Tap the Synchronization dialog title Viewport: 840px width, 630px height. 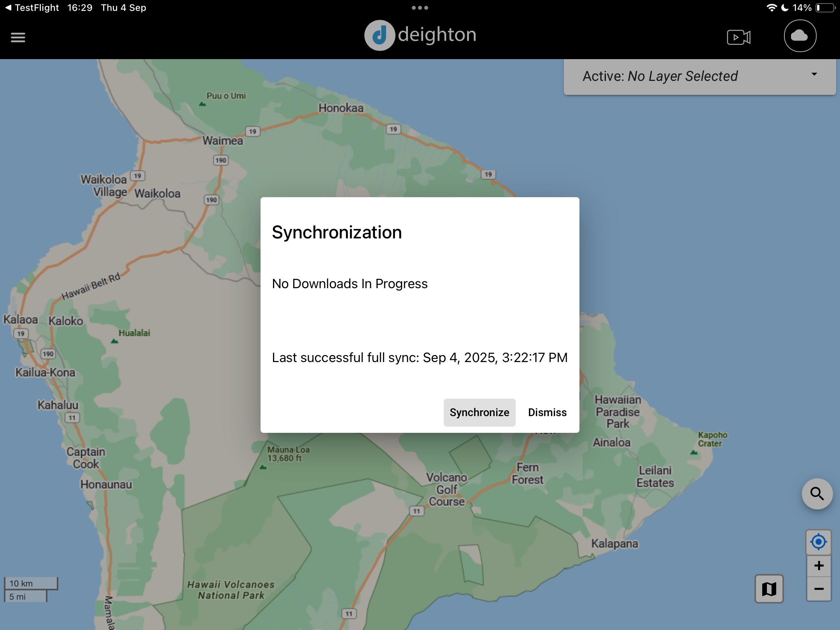(337, 233)
